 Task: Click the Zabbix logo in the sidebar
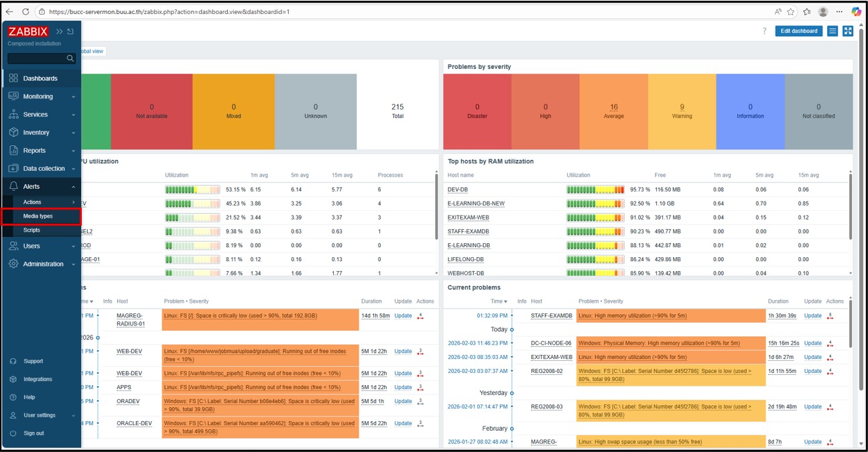[28, 31]
